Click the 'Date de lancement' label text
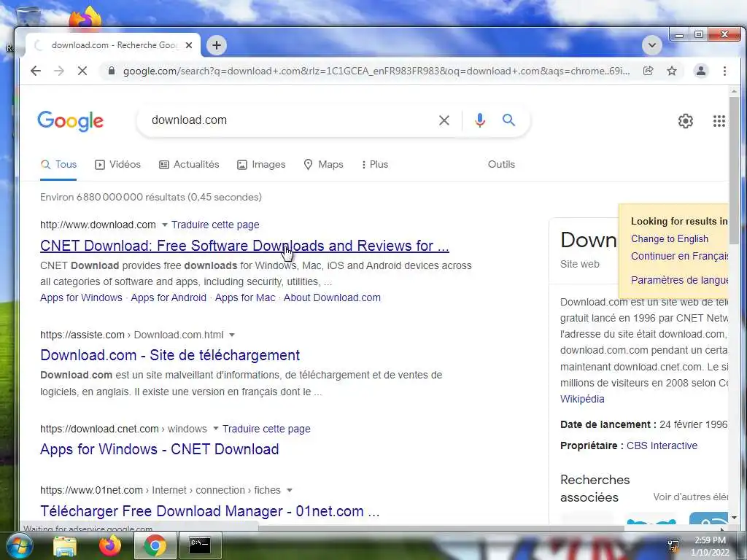The width and height of the screenshot is (747, 560). coord(608,425)
